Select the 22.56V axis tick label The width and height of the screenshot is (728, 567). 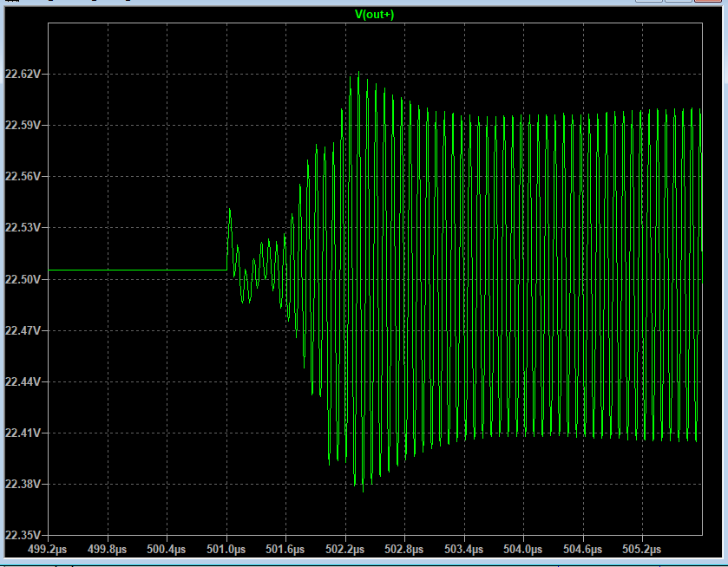pyautogui.click(x=23, y=176)
